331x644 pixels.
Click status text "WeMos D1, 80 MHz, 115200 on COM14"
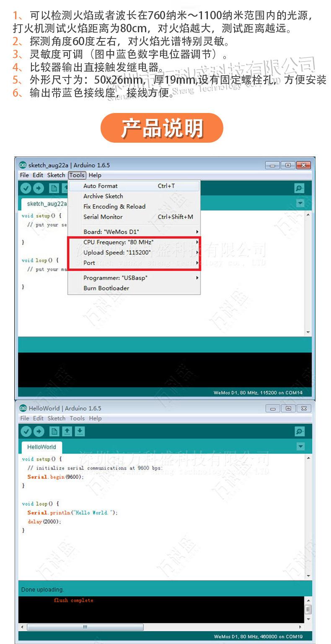(258, 393)
